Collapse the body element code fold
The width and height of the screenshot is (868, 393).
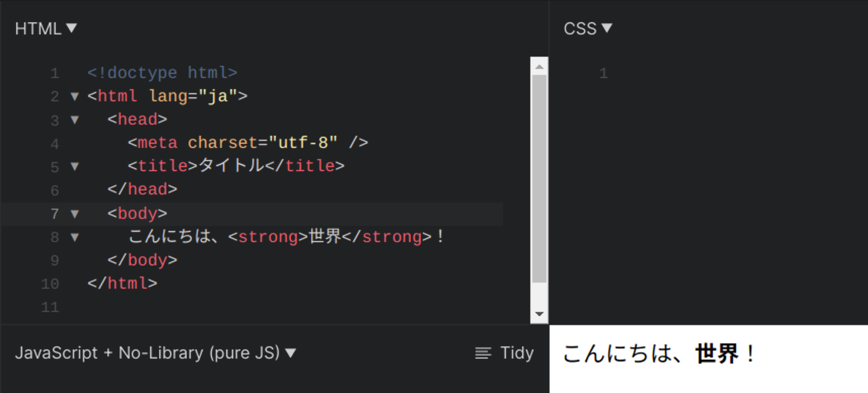(x=74, y=214)
